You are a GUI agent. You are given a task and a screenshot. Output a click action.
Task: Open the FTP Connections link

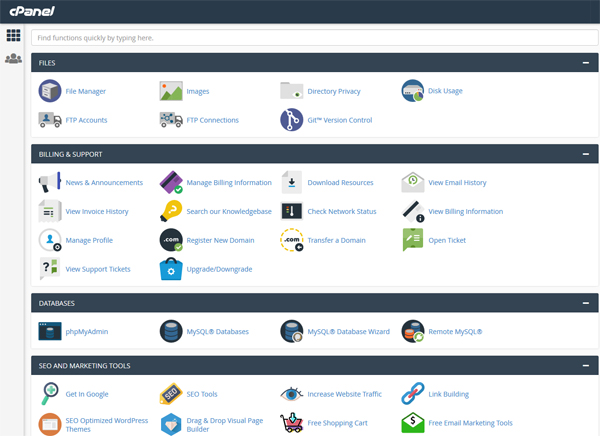point(212,120)
